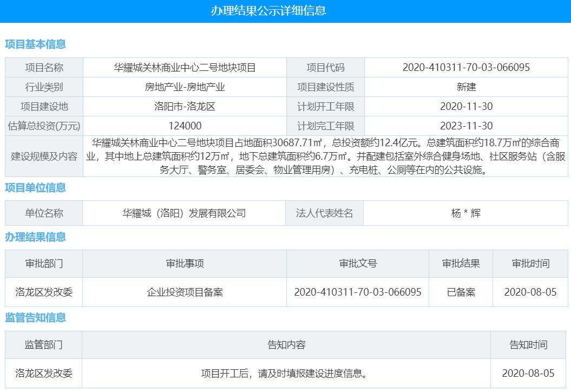This screenshot has width=571, height=392.
Task: Select the 房地产业-房地产业 industry value
Action: point(185,87)
